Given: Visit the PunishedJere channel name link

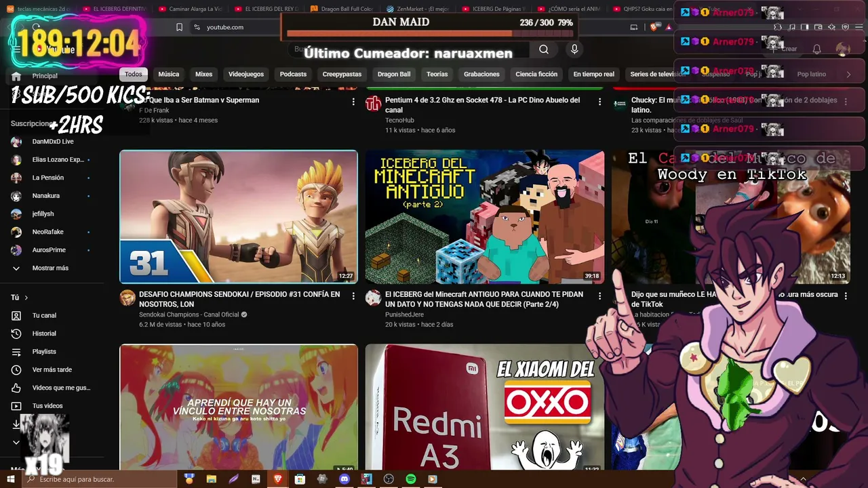Looking at the screenshot, I should [x=404, y=314].
